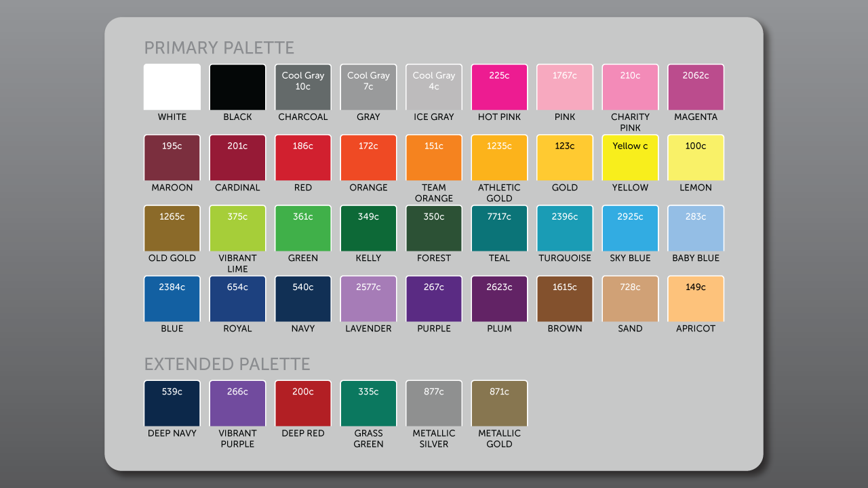This screenshot has width=868, height=488.
Task: Click the Extended Palette heading
Action: click(227, 364)
